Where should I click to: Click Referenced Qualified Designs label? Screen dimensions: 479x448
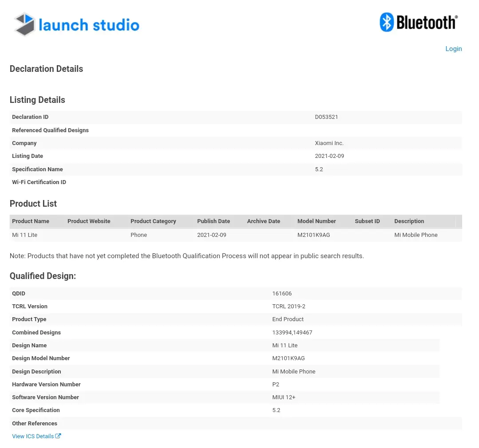[x=51, y=130]
